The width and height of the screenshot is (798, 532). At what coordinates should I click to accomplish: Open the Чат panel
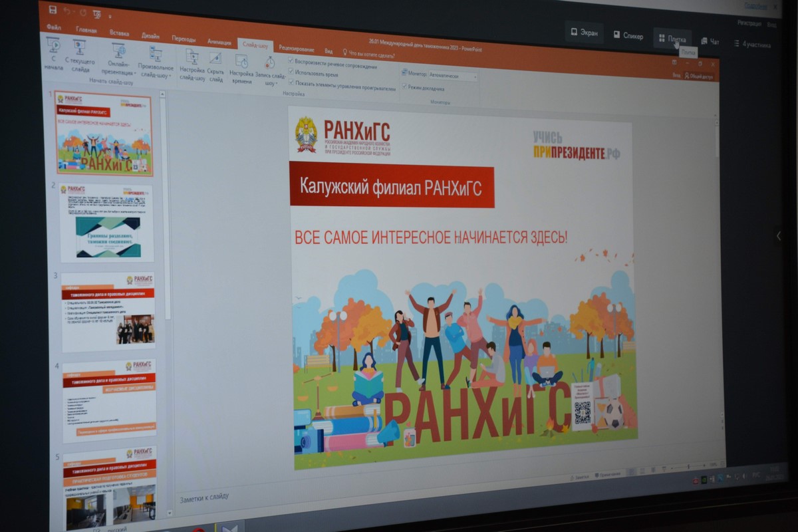pyautogui.click(x=710, y=41)
